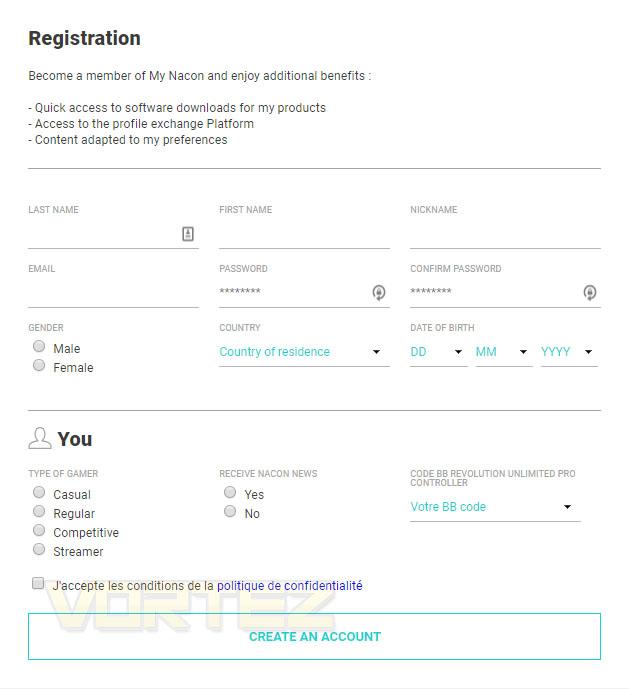Focus the Email input field
629x689 pixels.
pyautogui.click(x=113, y=293)
